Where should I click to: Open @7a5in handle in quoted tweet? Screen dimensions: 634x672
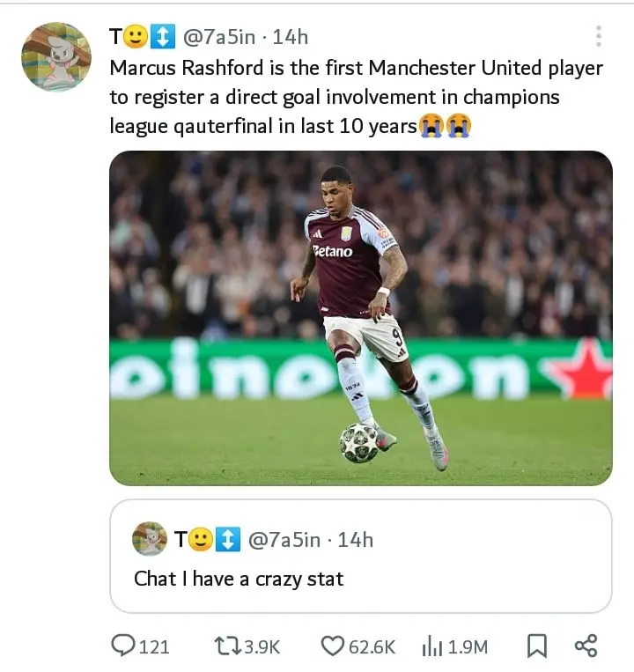(284, 540)
